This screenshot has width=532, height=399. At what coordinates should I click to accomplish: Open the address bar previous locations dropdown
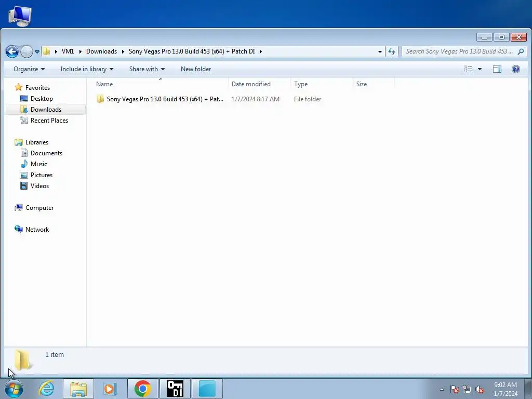[x=380, y=51]
